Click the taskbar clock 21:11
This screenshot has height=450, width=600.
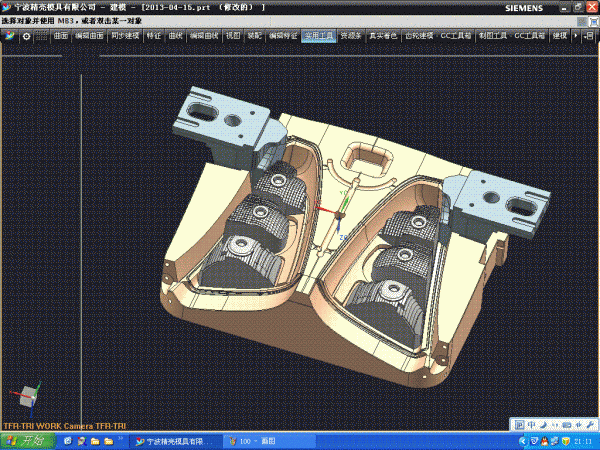(583, 442)
